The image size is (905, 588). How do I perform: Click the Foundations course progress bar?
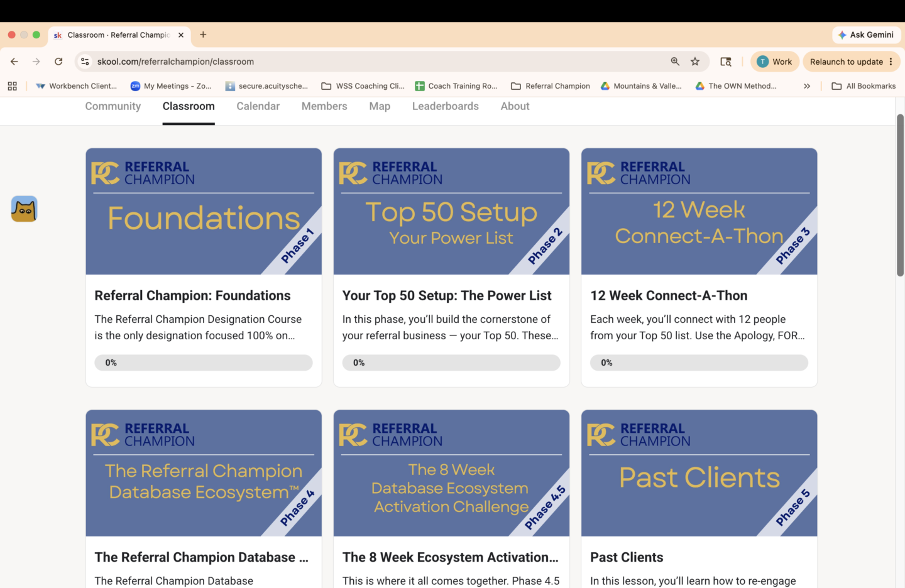pos(204,362)
